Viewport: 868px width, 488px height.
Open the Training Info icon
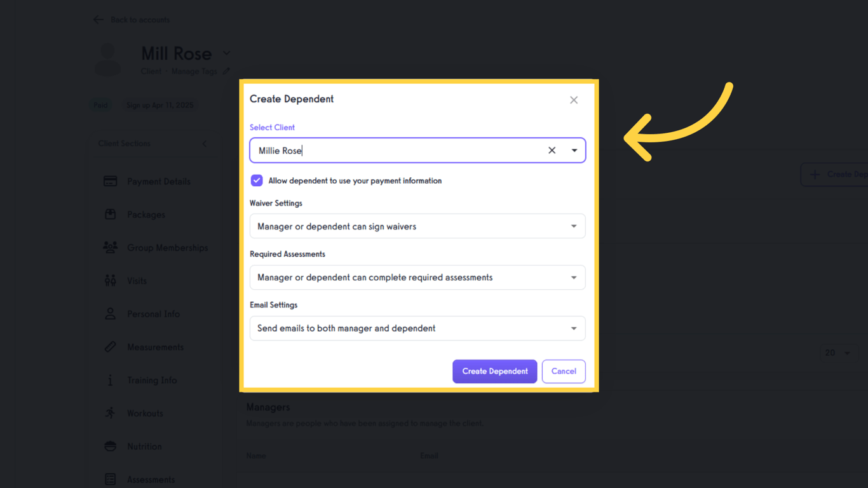point(109,379)
